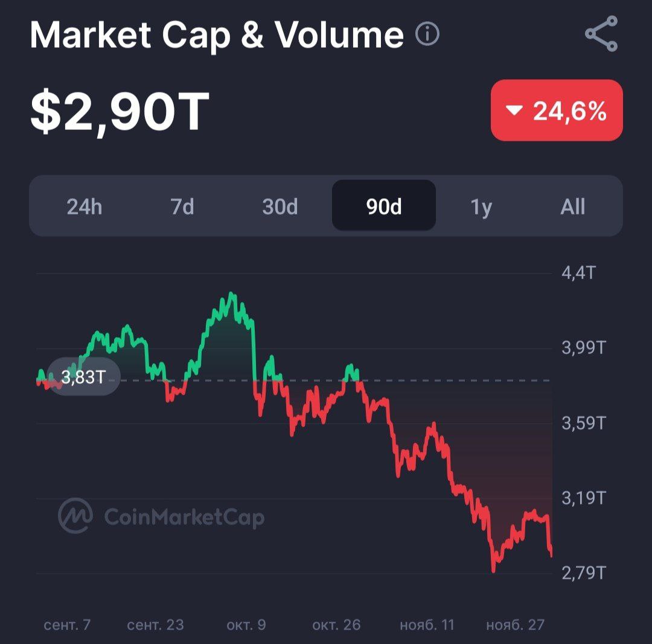The image size is (652, 644).
Task: Tap the 4,4T axis label
Action: pyautogui.click(x=578, y=273)
